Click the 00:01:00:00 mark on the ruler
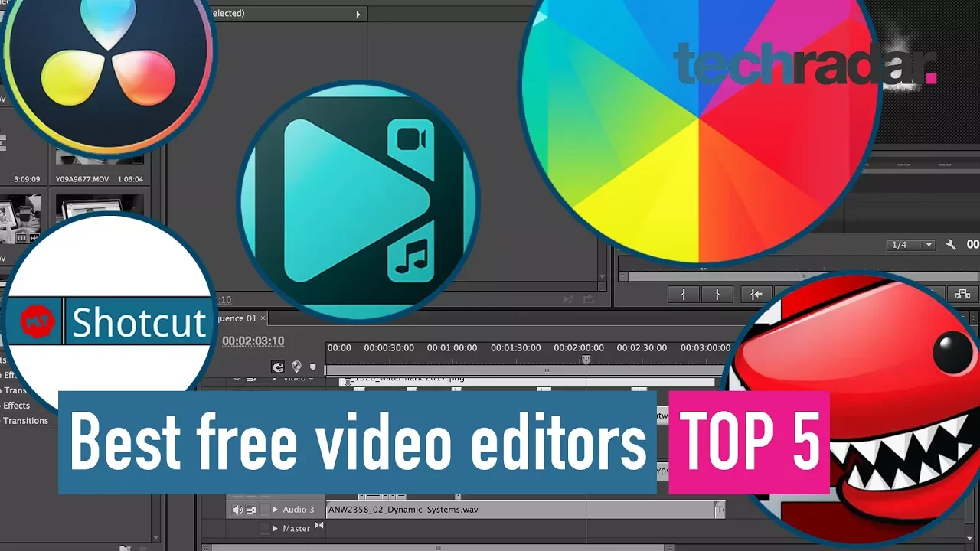980x551 pixels. 452,348
